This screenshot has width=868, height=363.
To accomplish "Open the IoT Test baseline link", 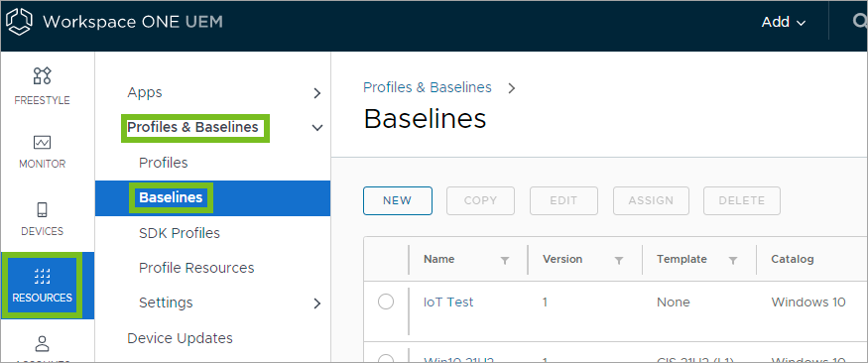I will (448, 302).
